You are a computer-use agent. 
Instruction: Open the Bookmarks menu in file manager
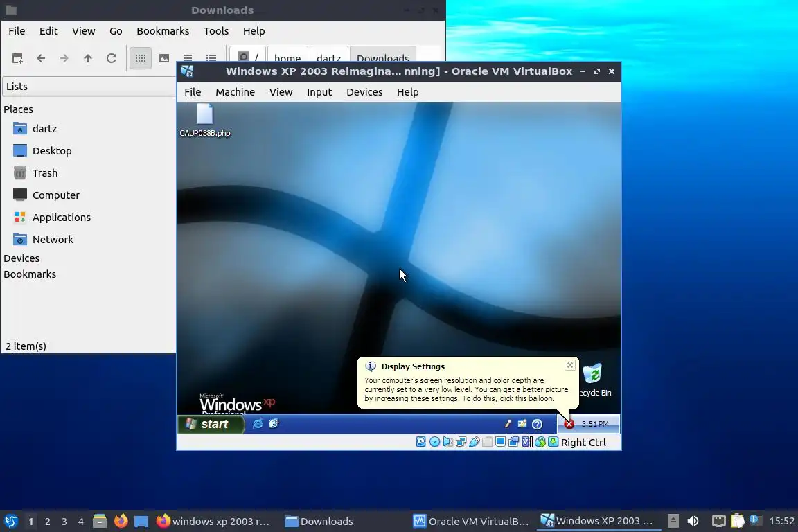coord(163,31)
